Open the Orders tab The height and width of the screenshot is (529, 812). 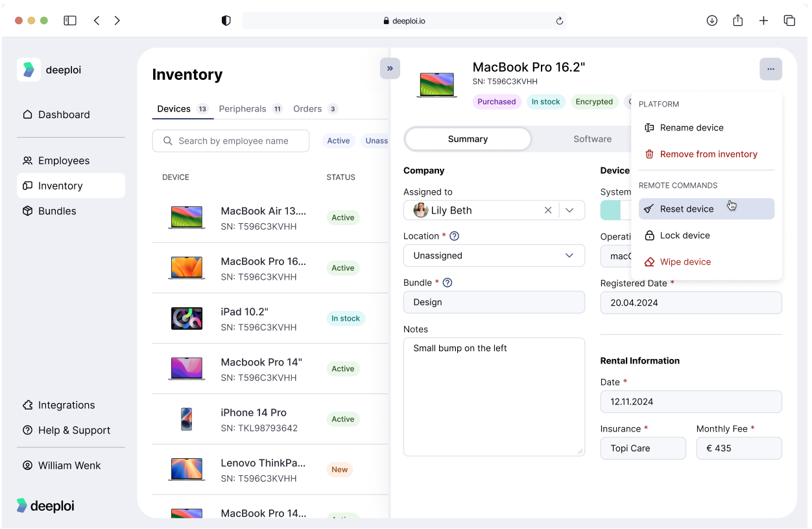pyautogui.click(x=316, y=109)
